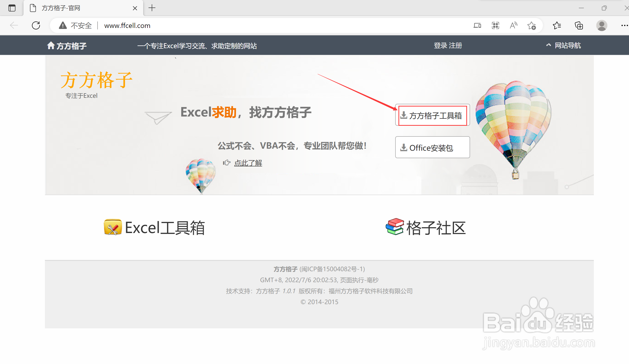
Task: Click the pointing hand icon beside 点此了解
Action: coord(226,162)
